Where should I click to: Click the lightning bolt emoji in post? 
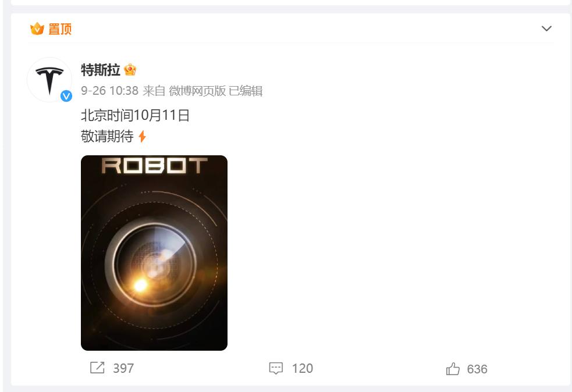point(142,137)
